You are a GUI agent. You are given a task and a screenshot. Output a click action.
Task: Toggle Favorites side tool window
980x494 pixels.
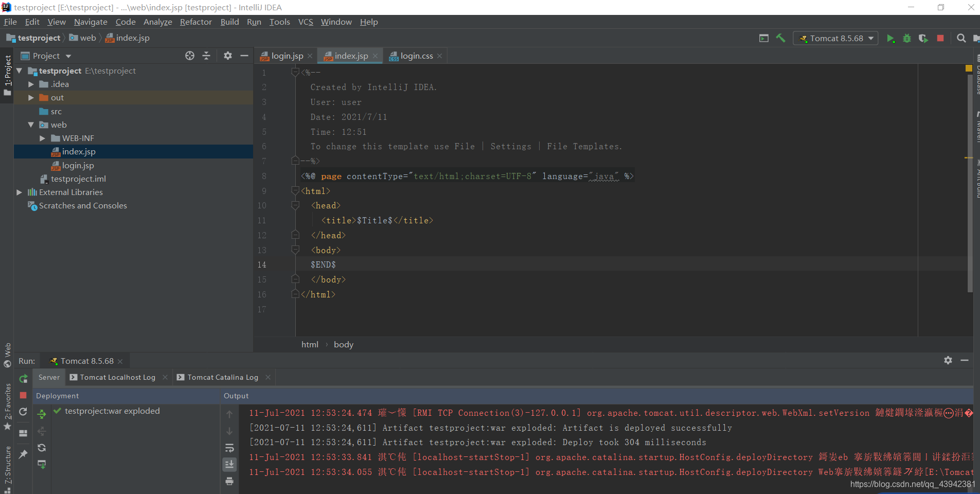coord(7,407)
